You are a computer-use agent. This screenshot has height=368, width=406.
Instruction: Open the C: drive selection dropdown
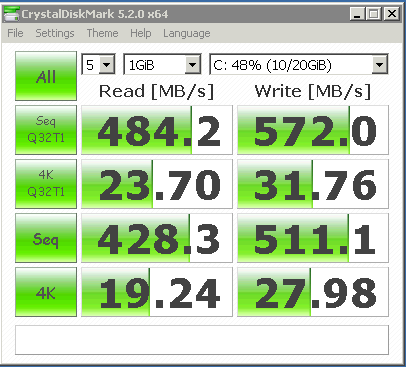[299, 64]
